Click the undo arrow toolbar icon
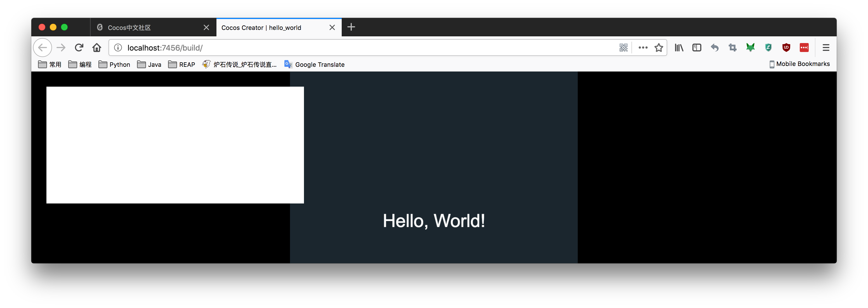Image resolution: width=868 pixels, height=308 pixels. [715, 48]
